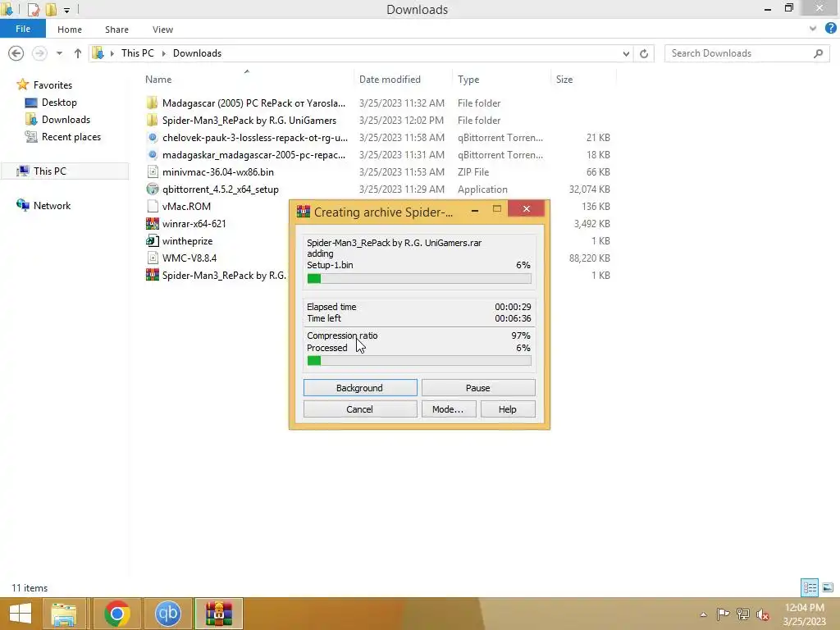Viewport: 840px width, 630px height.
Task: Refresh the Downloads folder
Action: [644, 53]
